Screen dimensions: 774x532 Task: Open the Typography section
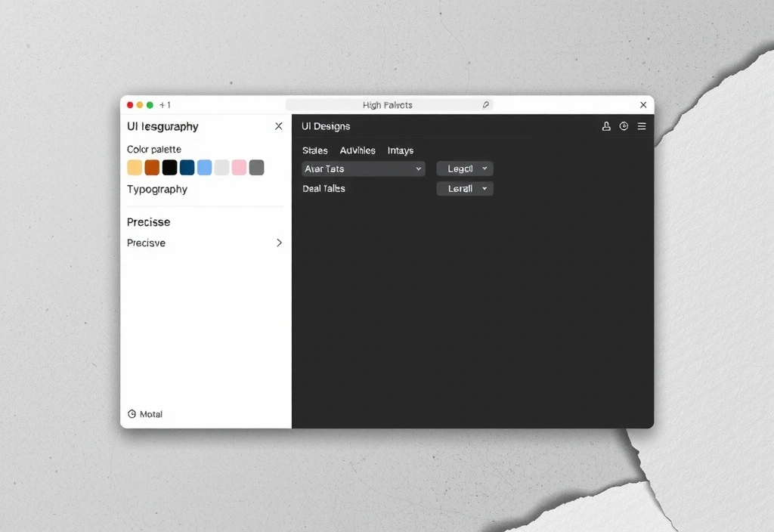pos(156,190)
